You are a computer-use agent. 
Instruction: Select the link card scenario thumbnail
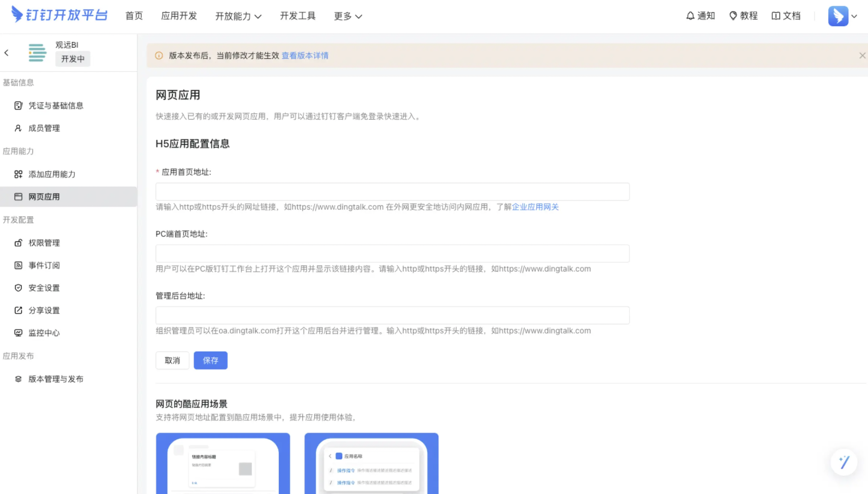[223, 463]
